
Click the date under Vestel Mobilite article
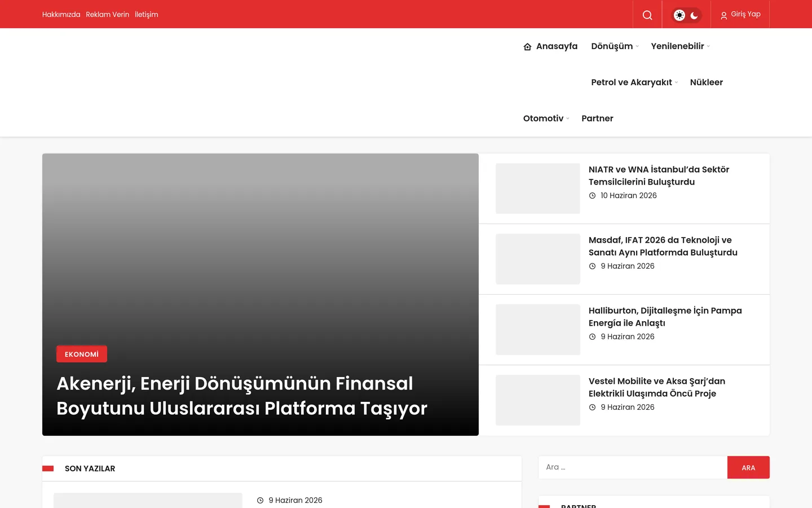tap(628, 408)
